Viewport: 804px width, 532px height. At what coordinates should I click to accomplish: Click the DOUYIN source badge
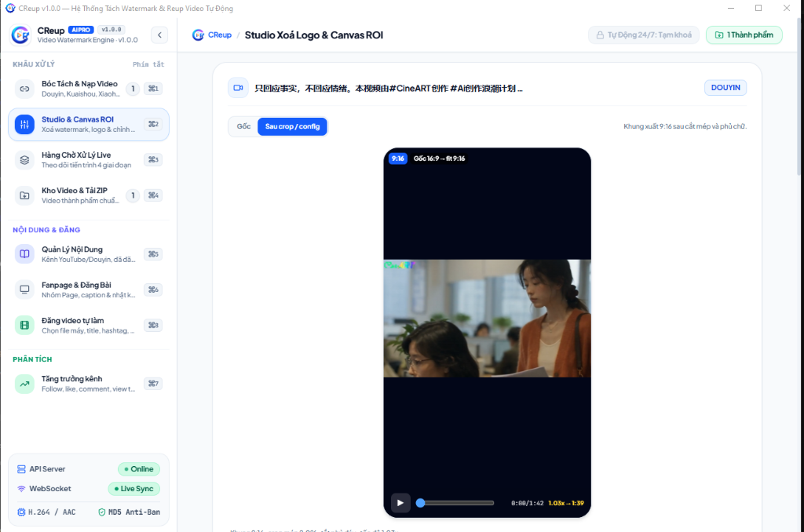[725, 88]
